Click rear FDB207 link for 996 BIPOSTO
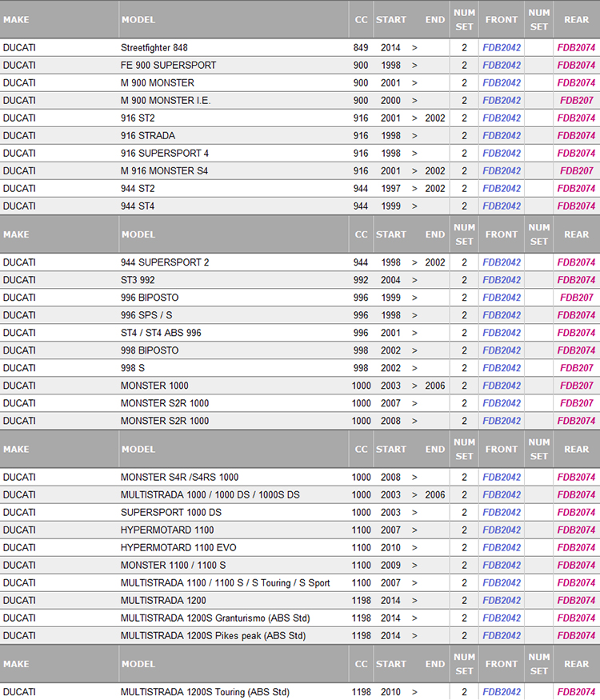Image resolution: width=600 pixels, height=700 pixels. click(x=577, y=298)
